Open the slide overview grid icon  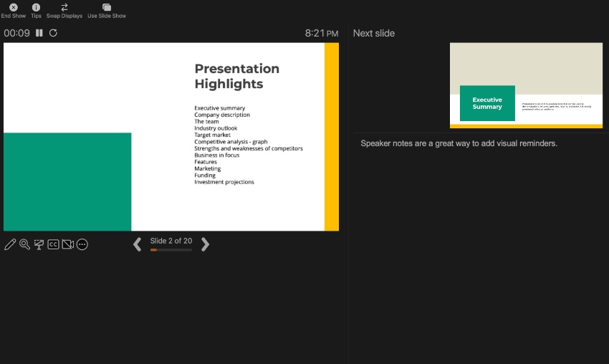pos(39,244)
